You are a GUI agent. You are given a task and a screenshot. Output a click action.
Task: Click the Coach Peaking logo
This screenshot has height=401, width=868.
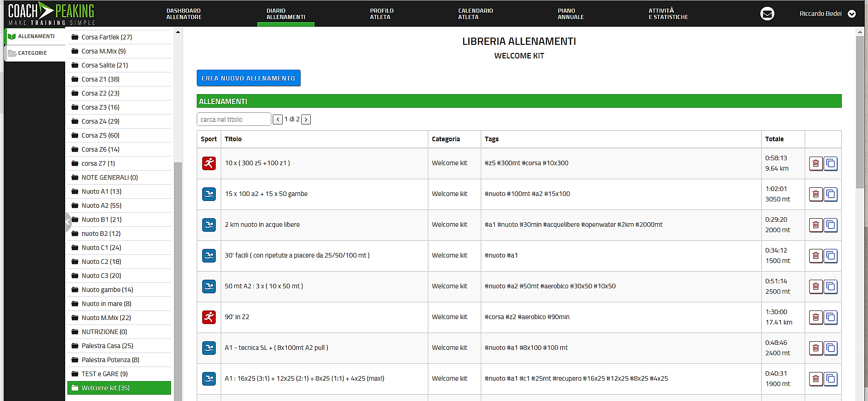click(52, 14)
